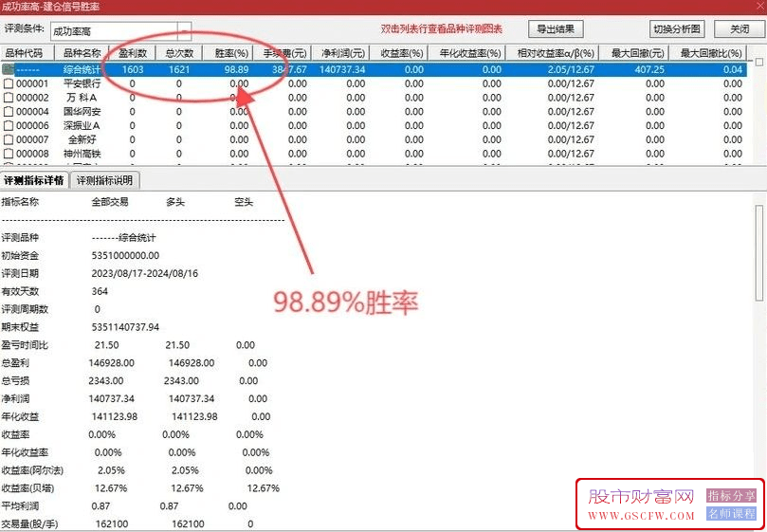This screenshot has height=532, width=767.
Task: Click the 初始资金 value 5351000000.00
Action: [x=125, y=255]
